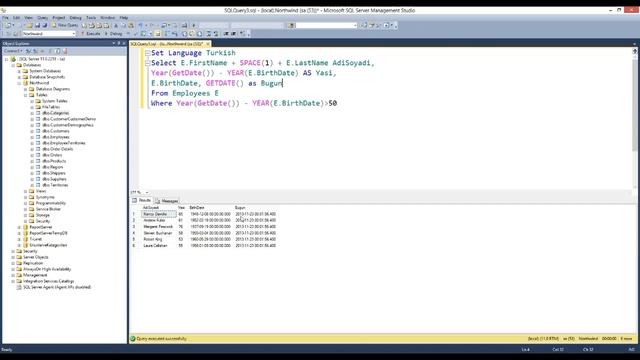Viewport: 640px width, 360px height.
Task: Open the Project menu
Action: (x=58, y=18)
